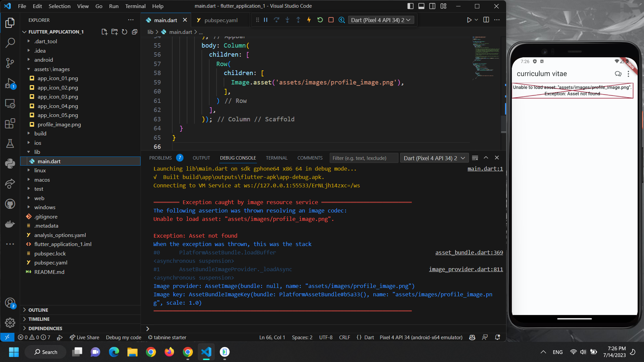Toggle primary side bar layout button
644x362 pixels.
point(411,6)
